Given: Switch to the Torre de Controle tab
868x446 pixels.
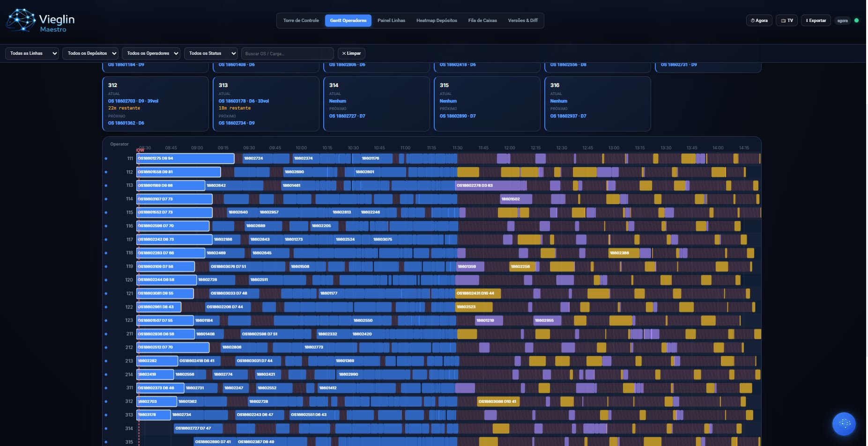Looking at the screenshot, I should point(301,21).
